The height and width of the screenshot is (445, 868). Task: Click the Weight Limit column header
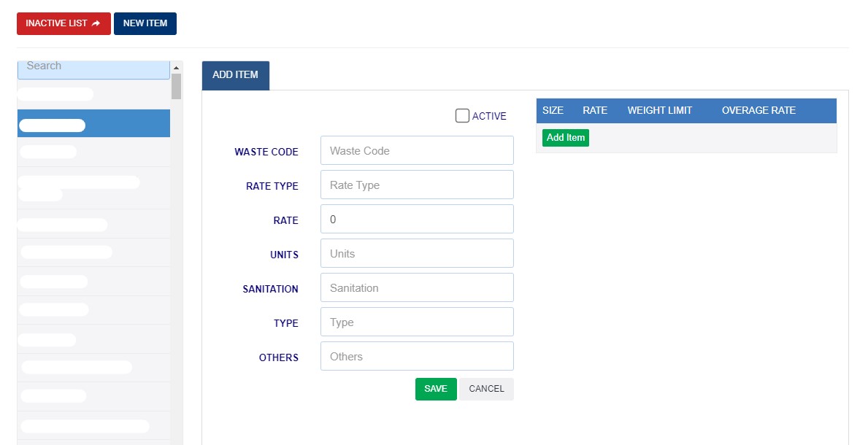point(659,111)
